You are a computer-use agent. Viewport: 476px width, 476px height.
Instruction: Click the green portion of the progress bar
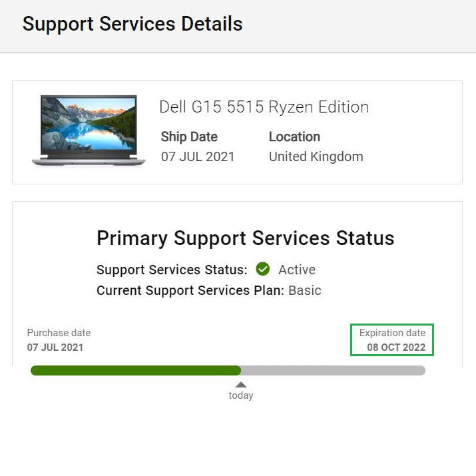(x=135, y=370)
